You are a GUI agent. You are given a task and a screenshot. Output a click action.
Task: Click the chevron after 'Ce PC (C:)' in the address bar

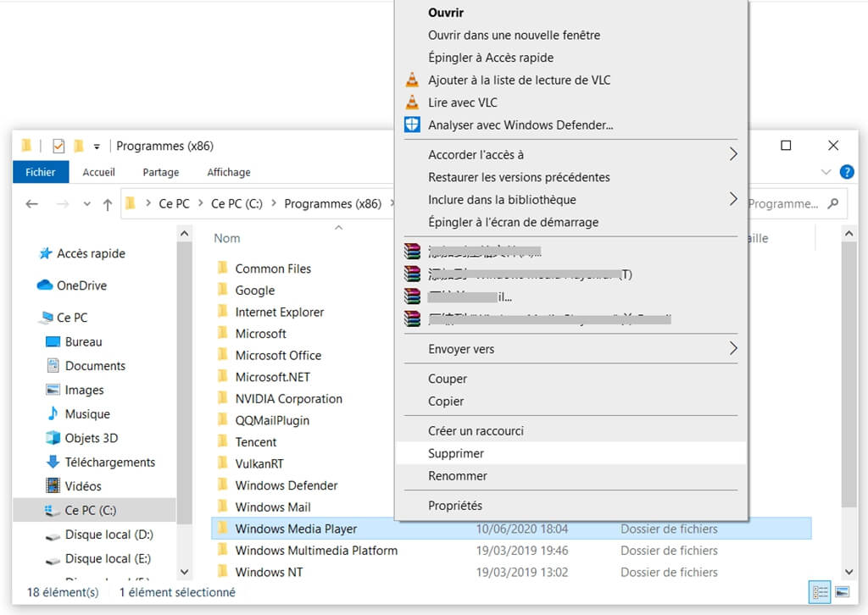(274, 203)
